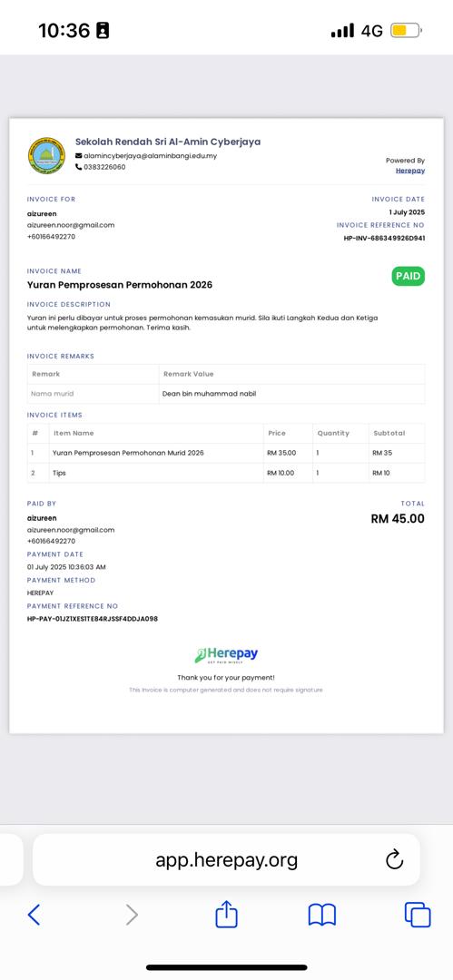Screen dimensions: 453x980
Task: Show all open tabs icon
Action: pyautogui.click(x=418, y=915)
